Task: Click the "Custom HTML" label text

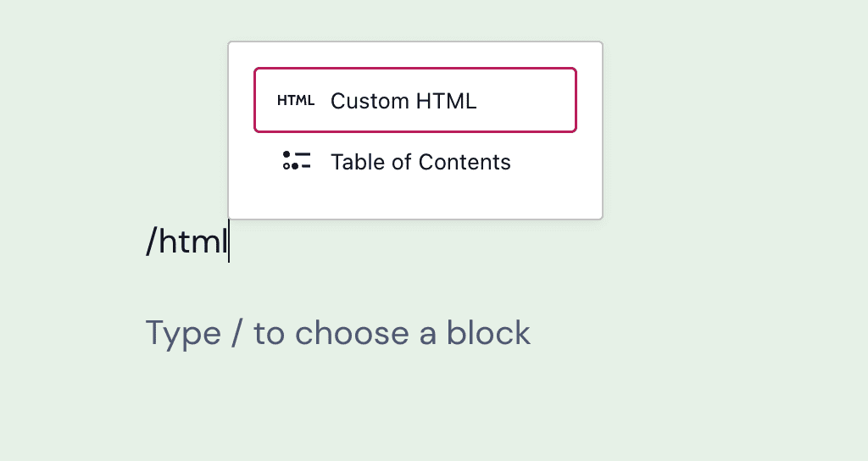Action: coord(403,101)
